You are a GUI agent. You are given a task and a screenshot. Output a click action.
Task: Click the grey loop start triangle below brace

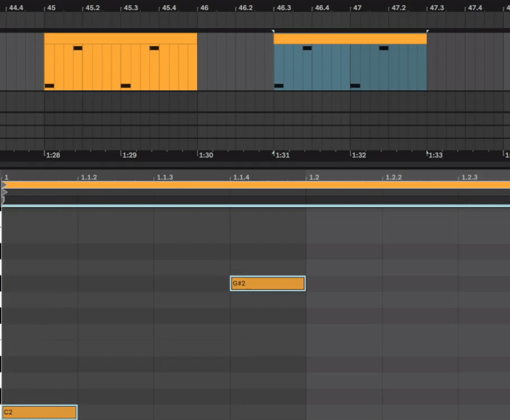click(x=4, y=192)
